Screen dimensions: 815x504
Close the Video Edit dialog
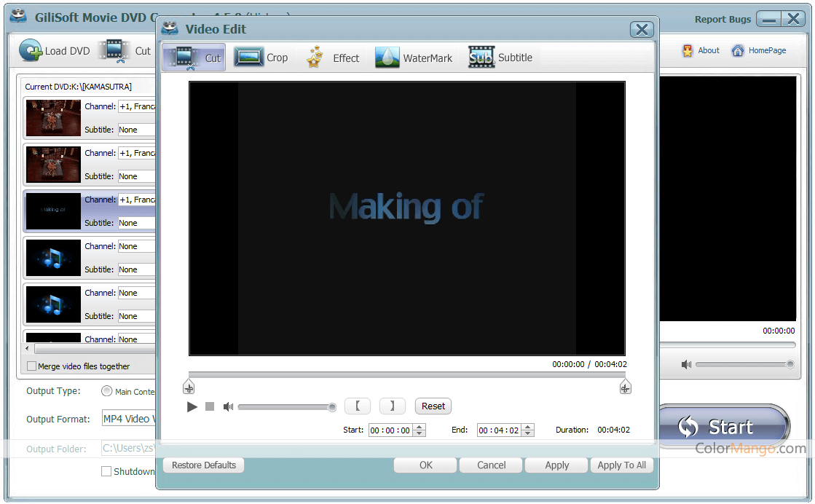coord(642,30)
